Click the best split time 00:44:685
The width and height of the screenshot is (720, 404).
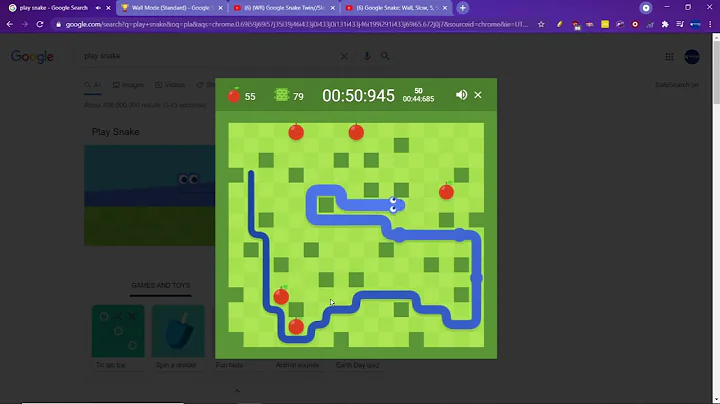pos(418,99)
